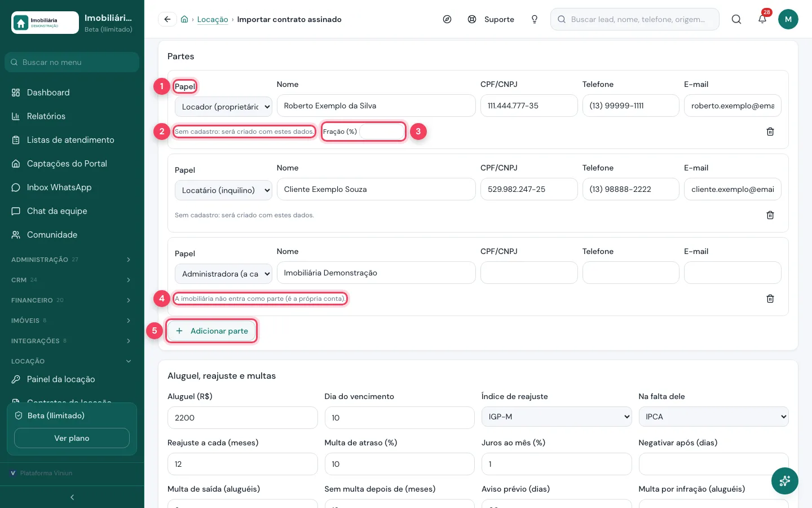Delete the Cliente Exemplo Souza party
This screenshot has width=812, height=508.
click(x=770, y=215)
